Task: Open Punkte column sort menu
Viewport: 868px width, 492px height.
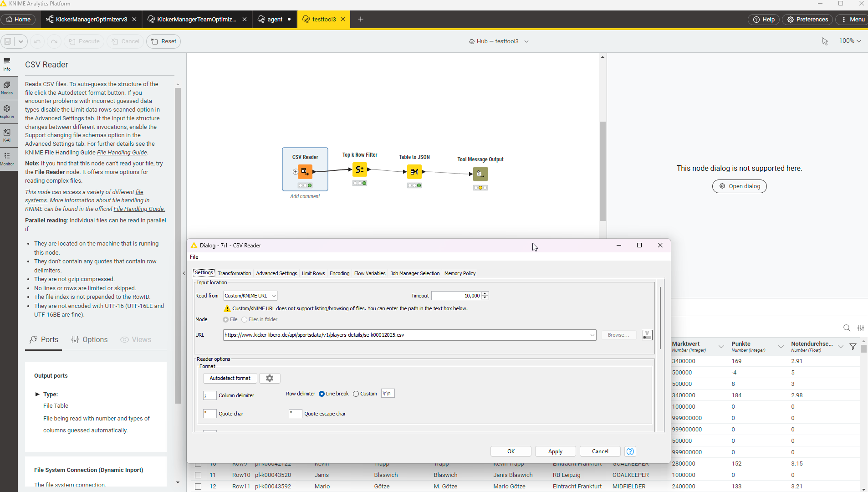Action: [x=781, y=347]
